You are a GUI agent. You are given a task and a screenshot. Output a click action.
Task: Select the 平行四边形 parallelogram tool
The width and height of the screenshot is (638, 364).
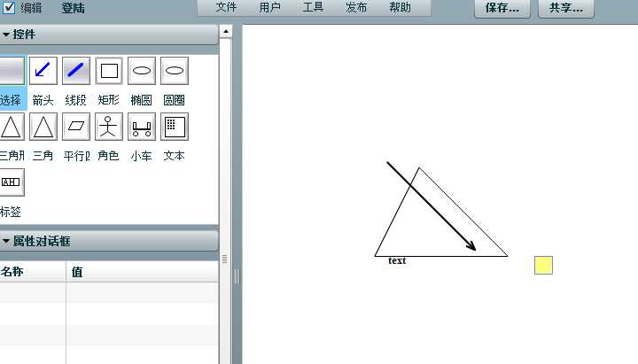coord(76,127)
